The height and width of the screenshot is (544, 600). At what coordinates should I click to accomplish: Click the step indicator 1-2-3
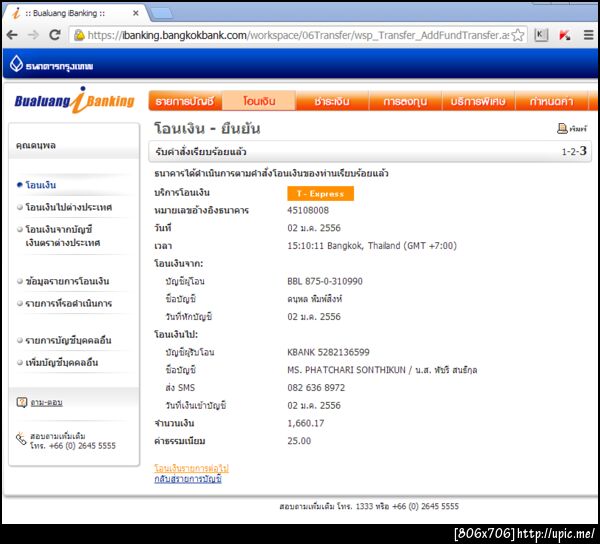(574, 151)
